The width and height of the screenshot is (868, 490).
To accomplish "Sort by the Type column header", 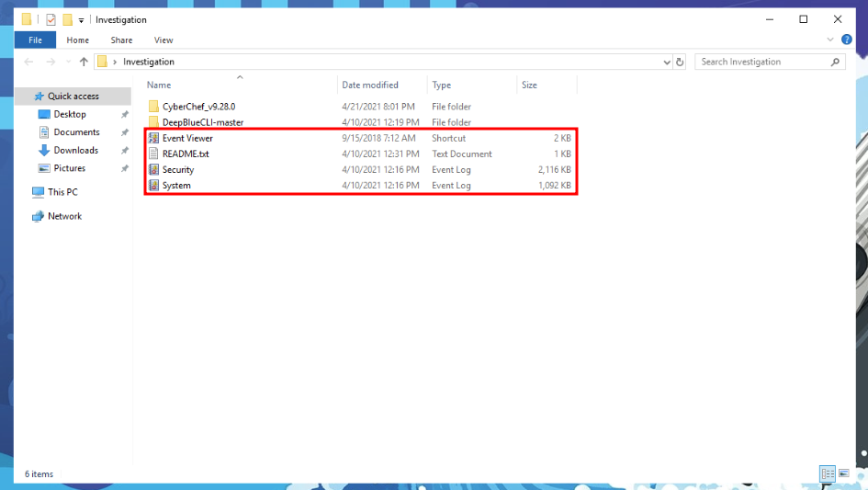I will [x=441, y=85].
